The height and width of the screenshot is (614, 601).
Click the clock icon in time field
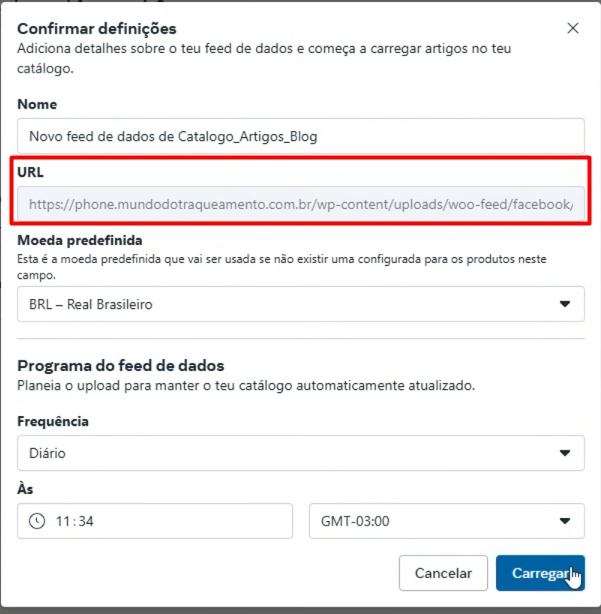37,521
